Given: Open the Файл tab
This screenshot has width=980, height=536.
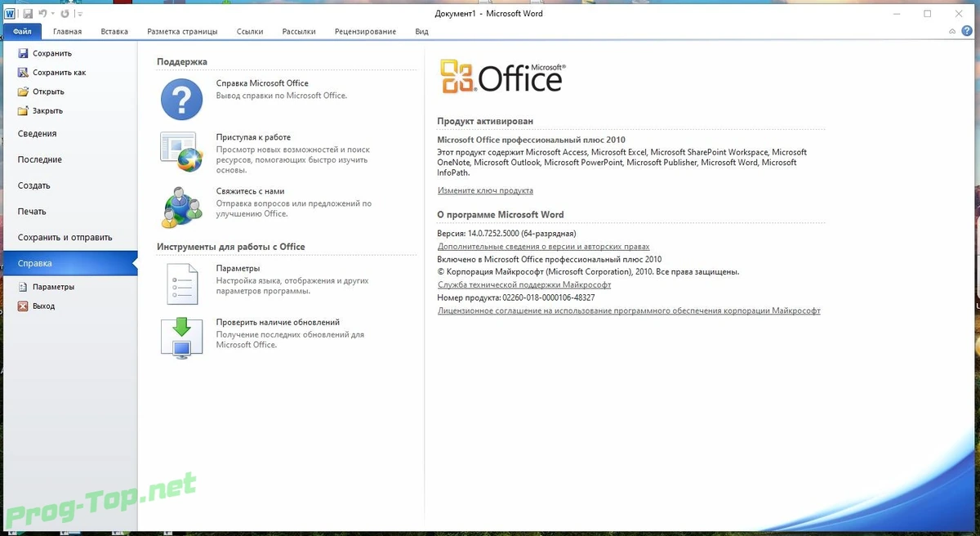Looking at the screenshot, I should [x=22, y=31].
